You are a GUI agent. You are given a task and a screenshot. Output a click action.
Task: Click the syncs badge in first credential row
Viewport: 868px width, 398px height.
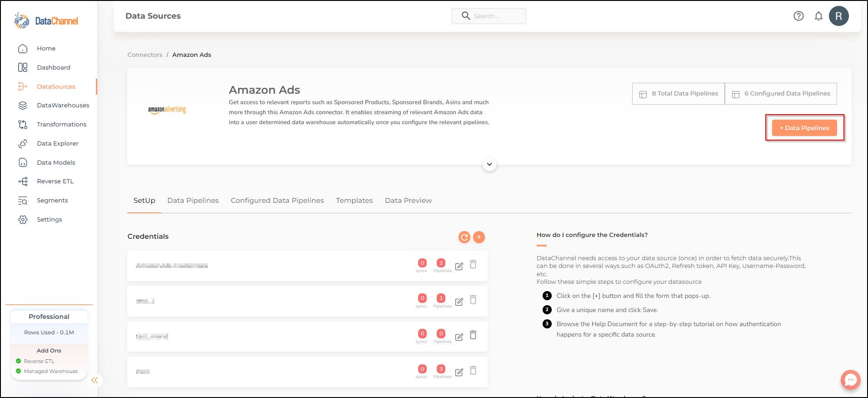click(422, 263)
